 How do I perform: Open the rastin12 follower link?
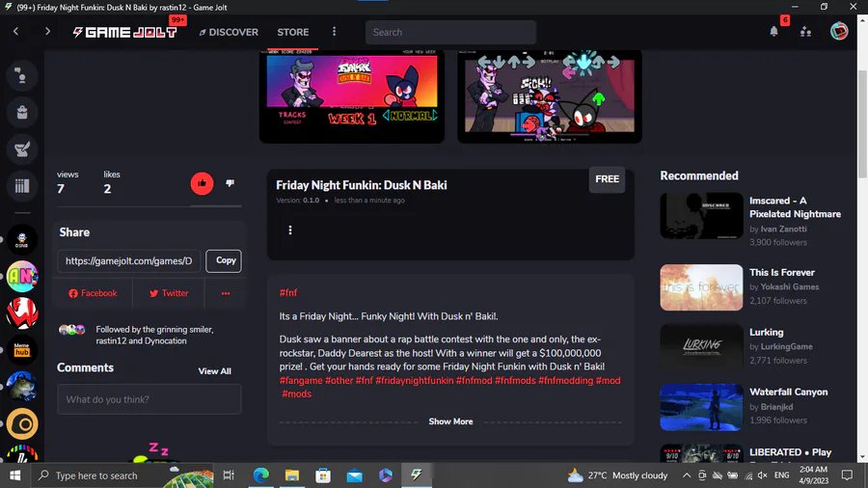(x=111, y=340)
